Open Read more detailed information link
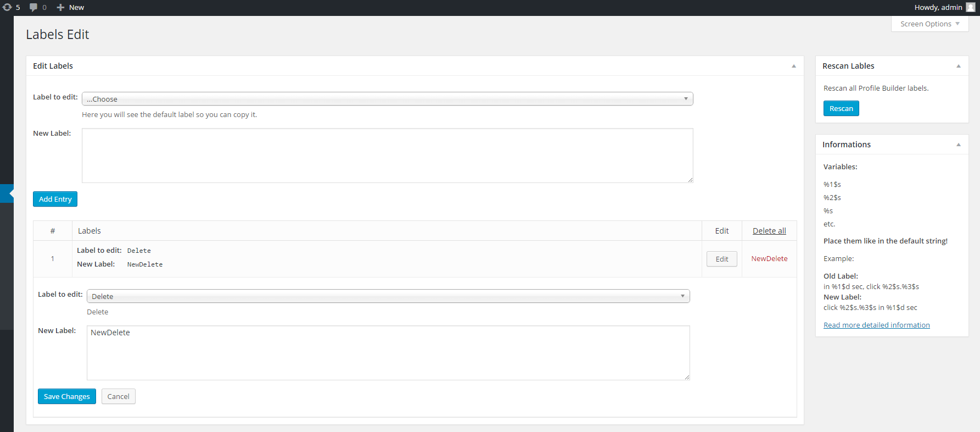Viewport: 980px width, 432px height. (877, 325)
